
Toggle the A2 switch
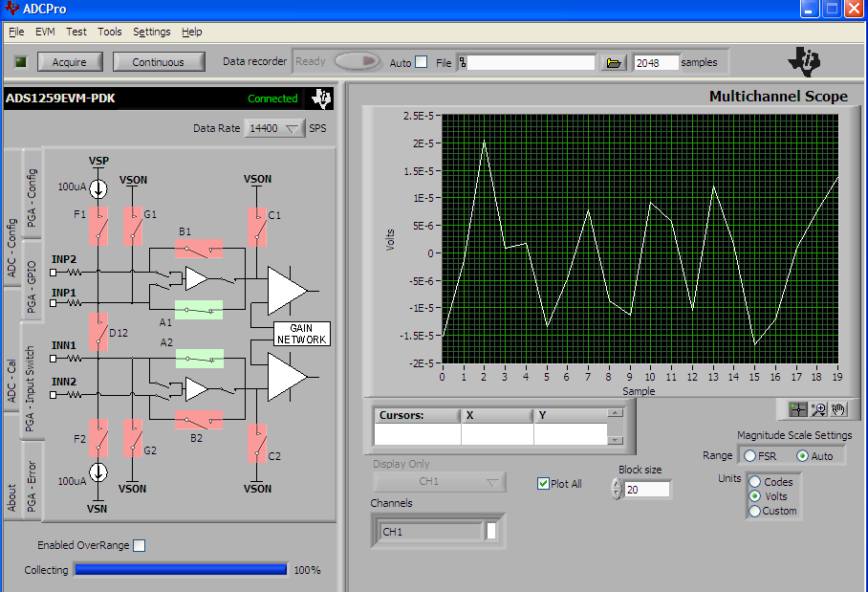[200, 359]
